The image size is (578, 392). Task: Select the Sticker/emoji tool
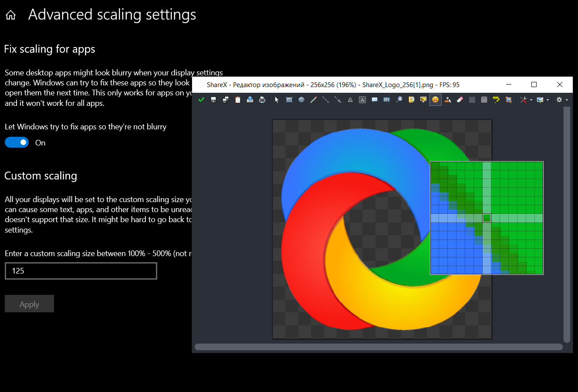point(435,100)
